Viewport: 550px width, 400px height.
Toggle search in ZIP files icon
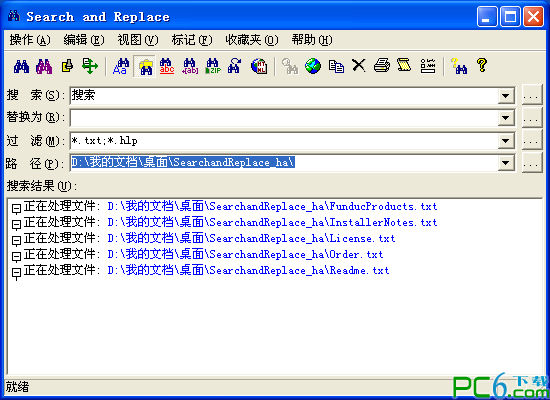(213, 66)
